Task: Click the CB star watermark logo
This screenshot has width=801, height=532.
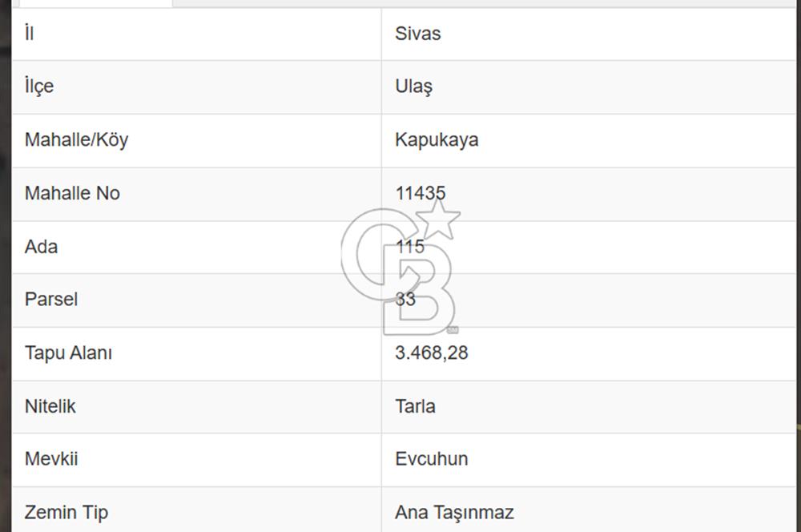Action: pos(401,268)
